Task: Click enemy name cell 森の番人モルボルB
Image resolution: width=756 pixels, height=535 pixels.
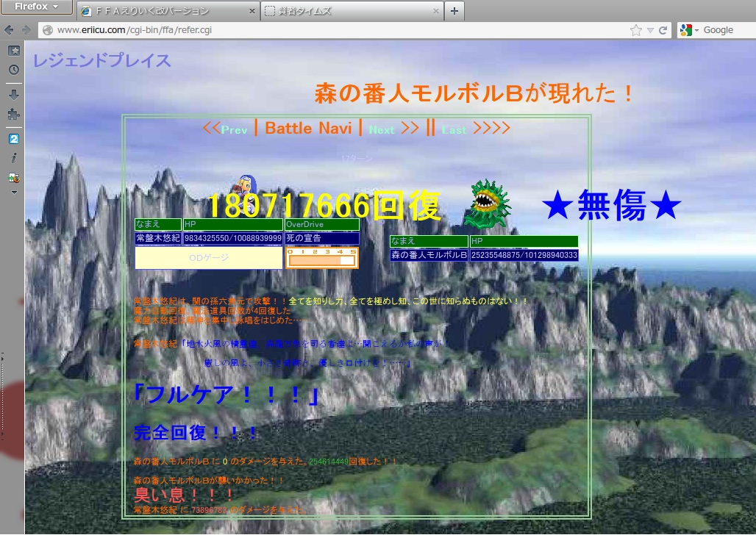Action: click(429, 255)
